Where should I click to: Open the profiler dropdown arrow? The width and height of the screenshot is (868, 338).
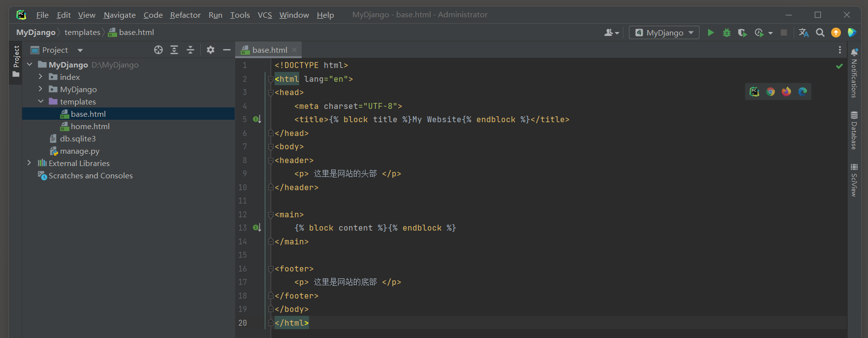pyautogui.click(x=771, y=33)
